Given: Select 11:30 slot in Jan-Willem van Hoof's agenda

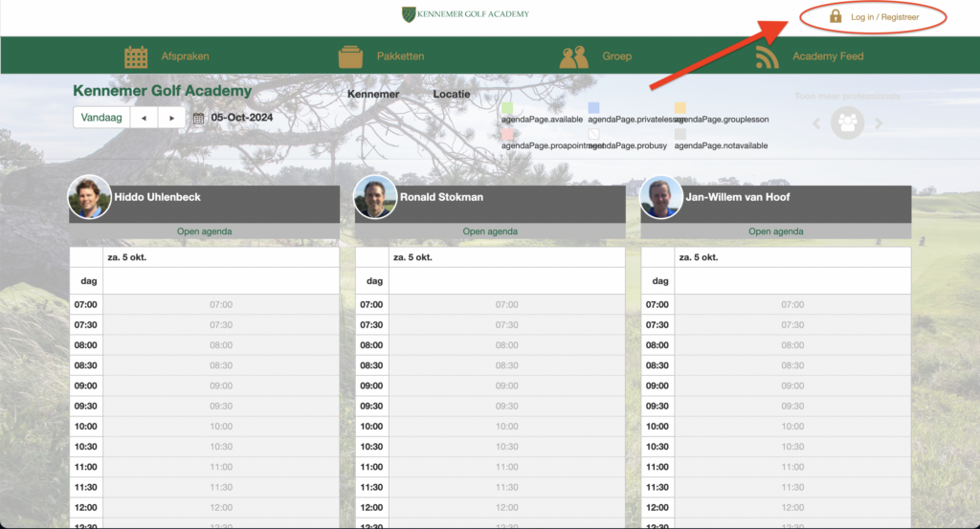Looking at the screenshot, I should (x=792, y=487).
